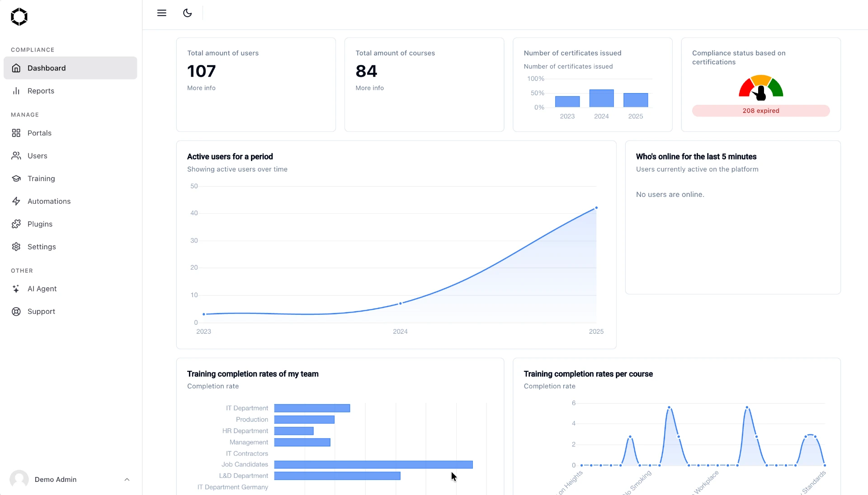Select the 2023 certificates bar
The height and width of the screenshot is (495, 868).
[x=567, y=102]
